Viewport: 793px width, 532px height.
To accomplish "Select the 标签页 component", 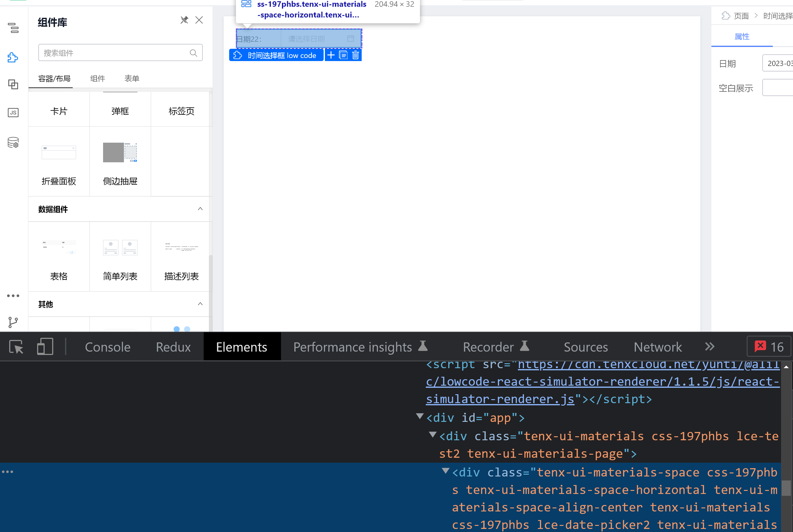I will [x=182, y=109].
